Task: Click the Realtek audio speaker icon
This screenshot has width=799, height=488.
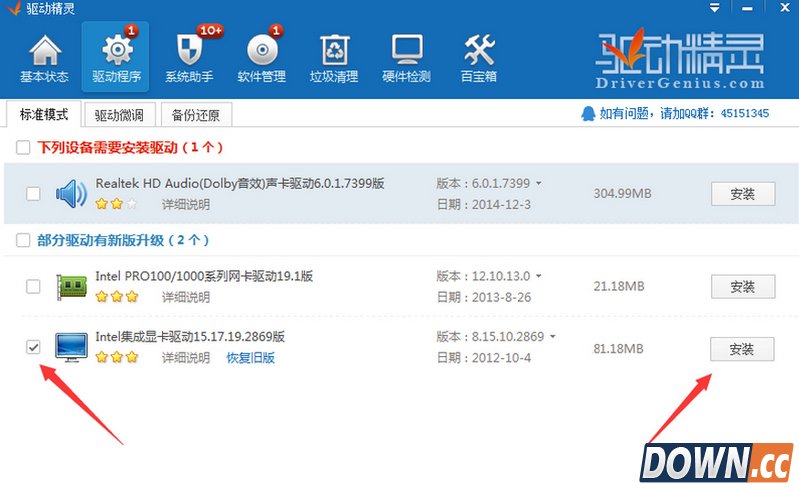Action: click(x=71, y=193)
